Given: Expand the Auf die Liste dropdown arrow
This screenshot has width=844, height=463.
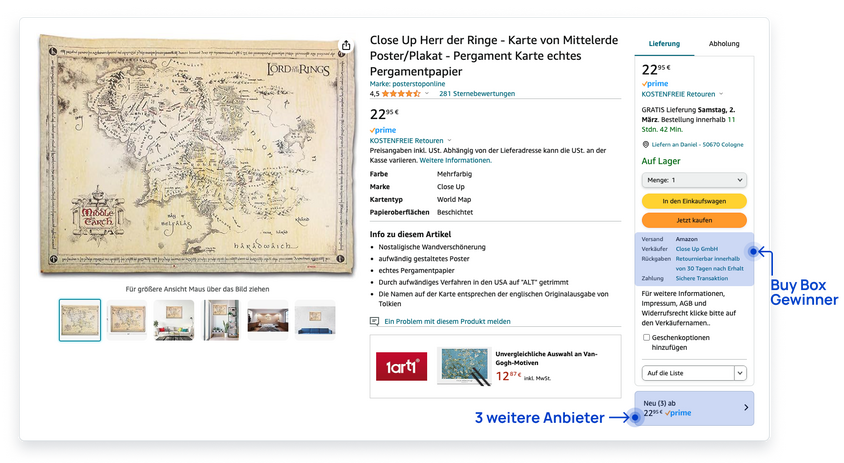Looking at the screenshot, I should [741, 373].
